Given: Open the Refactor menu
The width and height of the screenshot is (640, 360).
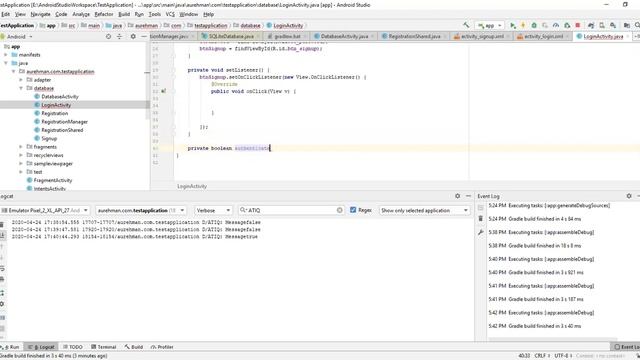Looking at the screenshot, I should pos(104,14).
